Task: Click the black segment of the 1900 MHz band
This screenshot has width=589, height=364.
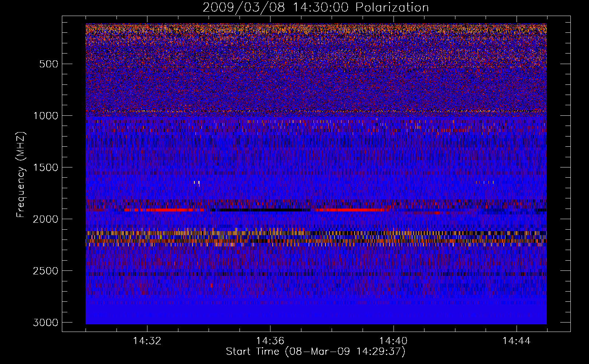Action: coord(260,210)
